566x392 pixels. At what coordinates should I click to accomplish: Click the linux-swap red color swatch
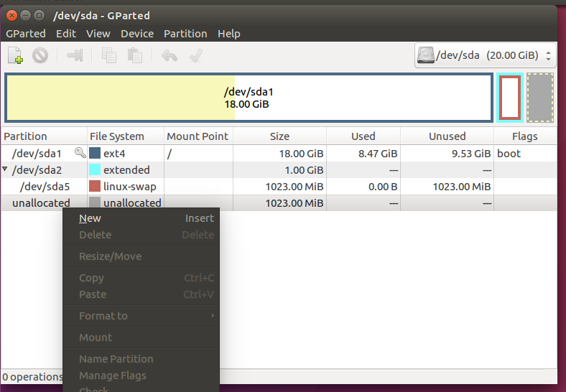point(95,186)
